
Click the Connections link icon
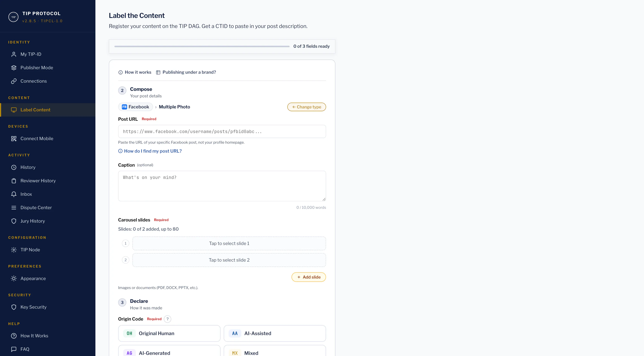pyautogui.click(x=14, y=81)
